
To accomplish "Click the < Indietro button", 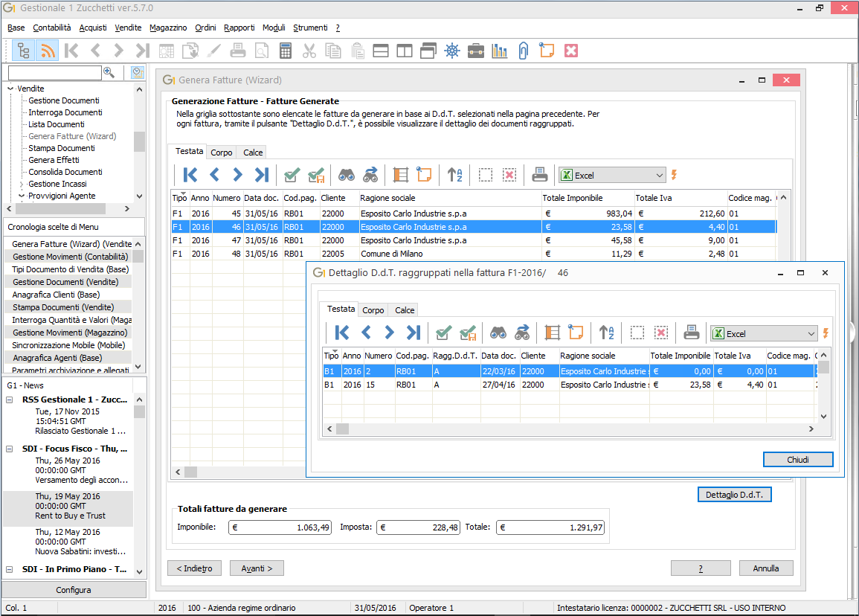I will tap(194, 568).
